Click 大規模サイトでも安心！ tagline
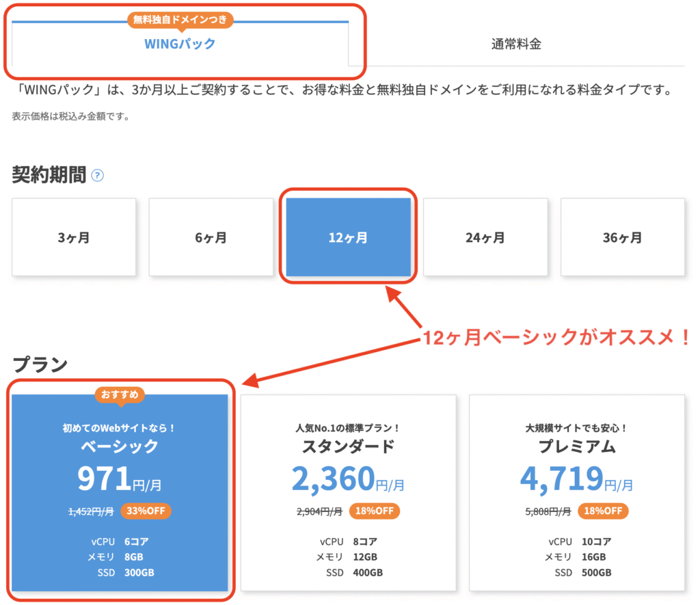Viewport: 700px width, 605px height. [x=577, y=428]
